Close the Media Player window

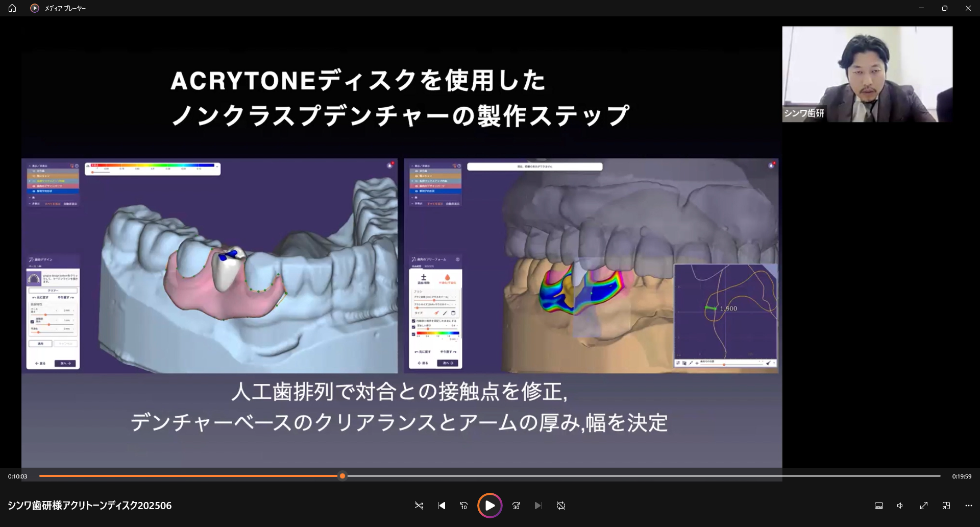click(x=968, y=8)
